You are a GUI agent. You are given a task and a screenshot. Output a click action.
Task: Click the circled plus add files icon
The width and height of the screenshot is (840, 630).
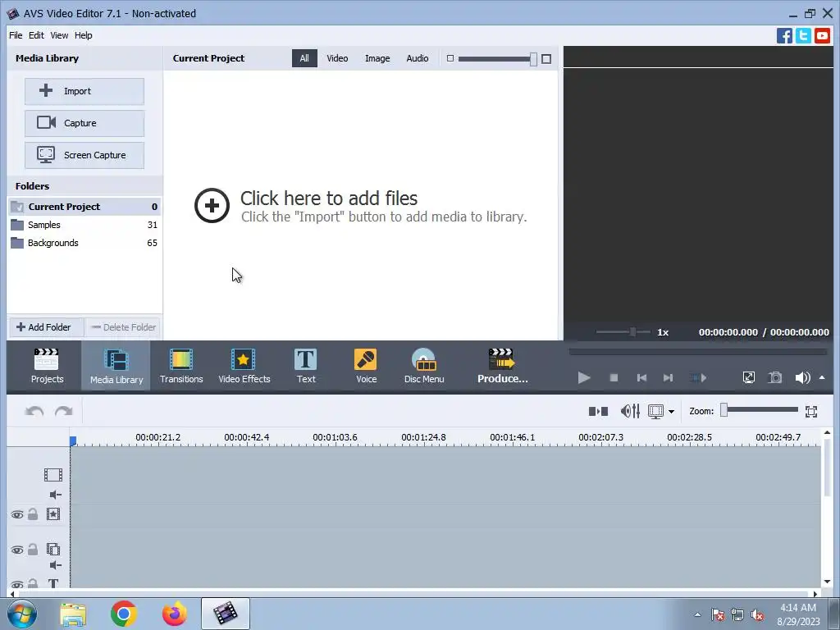[x=212, y=205]
